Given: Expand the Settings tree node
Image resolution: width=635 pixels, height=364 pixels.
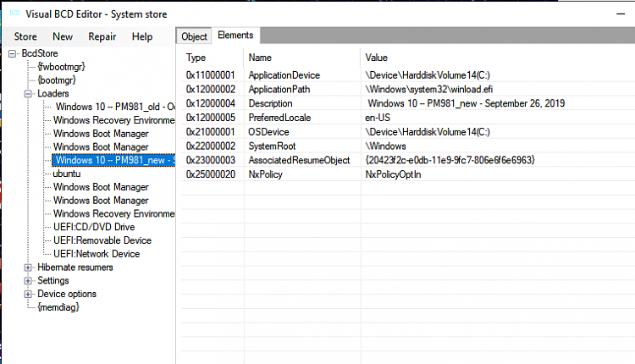Looking at the screenshot, I should [x=28, y=280].
